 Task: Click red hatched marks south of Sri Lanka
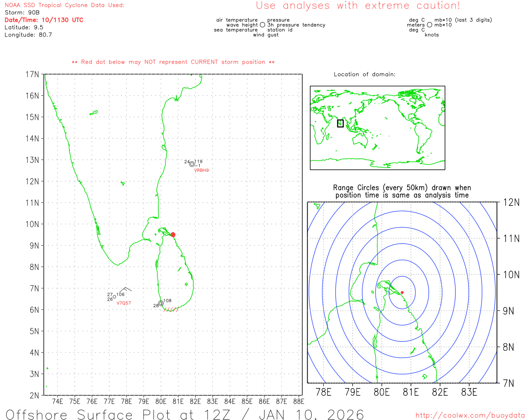tap(171, 310)
